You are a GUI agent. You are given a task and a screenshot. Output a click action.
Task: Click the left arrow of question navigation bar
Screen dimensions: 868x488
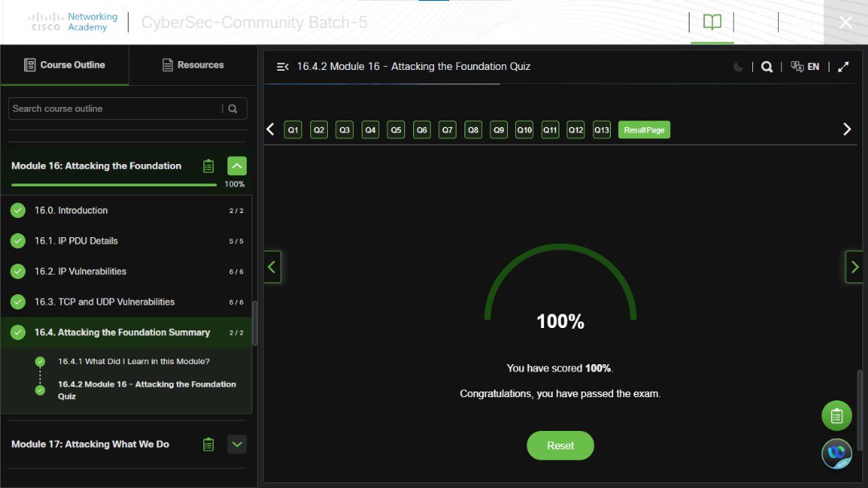[x=270, y=129]
